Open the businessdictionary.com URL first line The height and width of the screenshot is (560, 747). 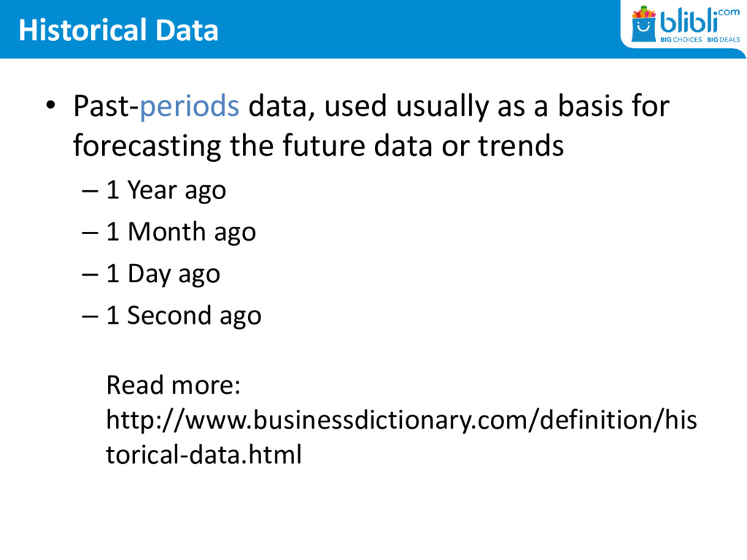pos(401,421)
